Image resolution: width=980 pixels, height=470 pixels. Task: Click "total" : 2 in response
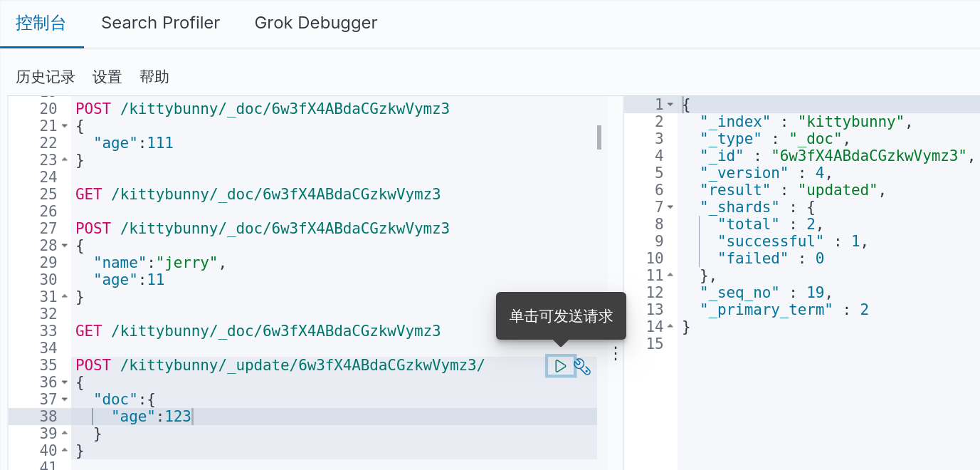coord(771,224)
